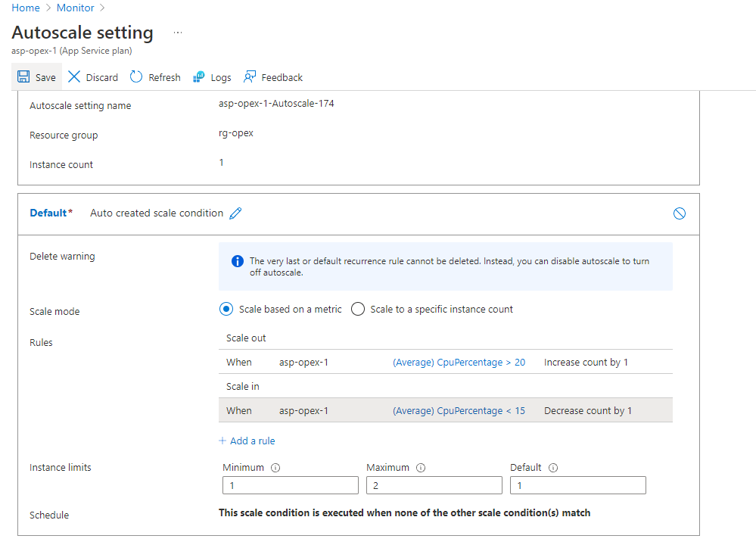The image size is (756, 545).
Task: Click the Schedule description in bold text
Action: [x=405, y=512]
